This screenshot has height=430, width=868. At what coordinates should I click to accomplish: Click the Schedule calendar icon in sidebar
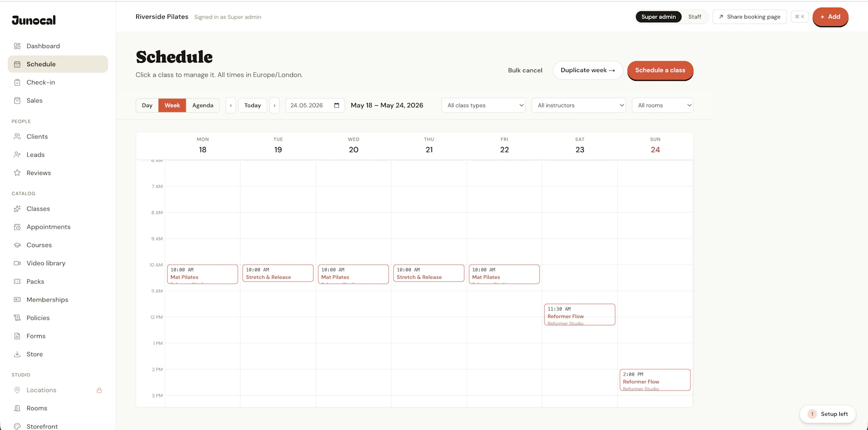17,64
